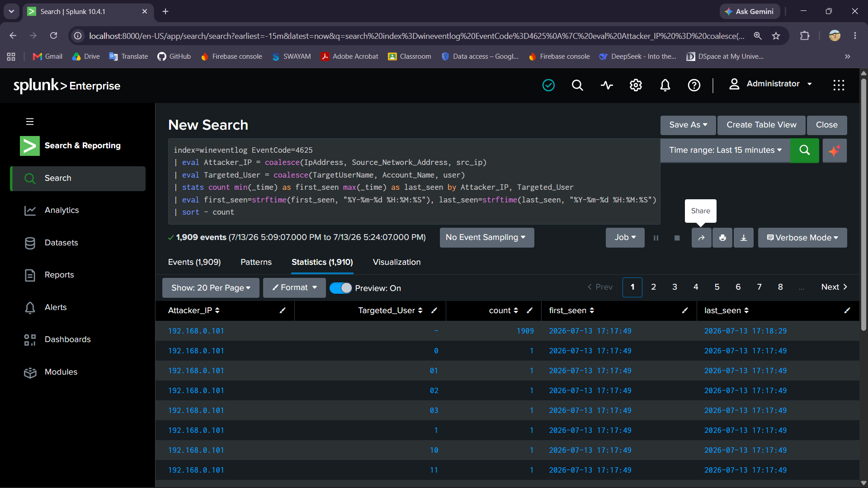Open the GitHub bookmark
This screenshot has width=868, height=488.
pyautogui.click(x=174, y=56)
